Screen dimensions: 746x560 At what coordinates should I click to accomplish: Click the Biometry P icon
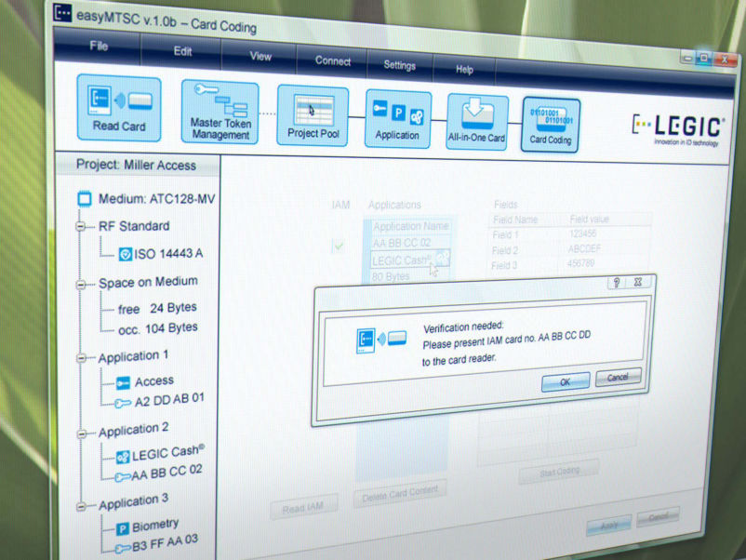pos(122,528)
